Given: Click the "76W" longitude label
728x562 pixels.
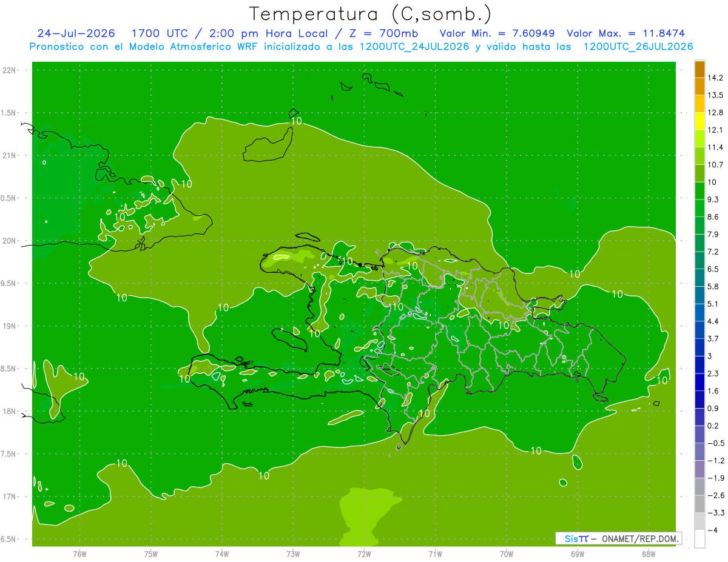Looking at the screenshot, I should point(79,554).
